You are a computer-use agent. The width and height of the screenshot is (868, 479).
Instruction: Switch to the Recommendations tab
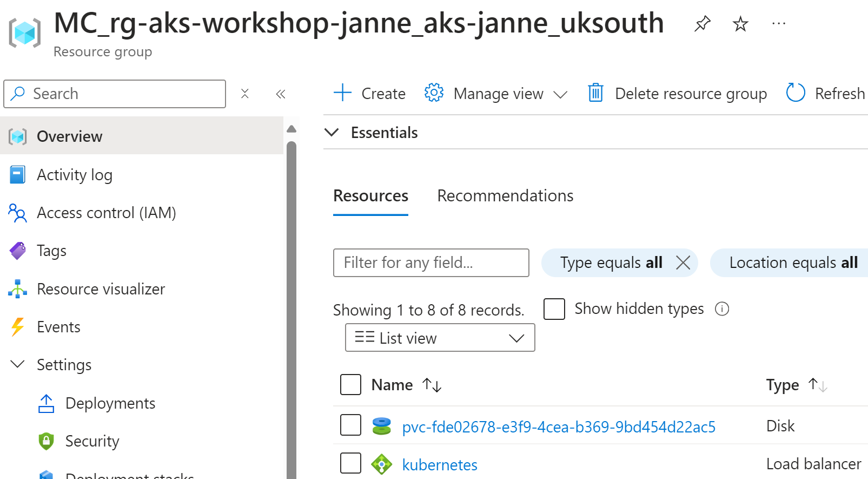pyautogui.click(x=505, y=195)
